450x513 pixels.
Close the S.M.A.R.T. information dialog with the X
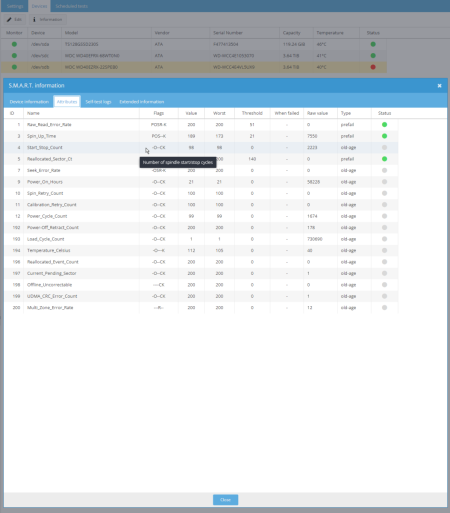tap(439, 86)
